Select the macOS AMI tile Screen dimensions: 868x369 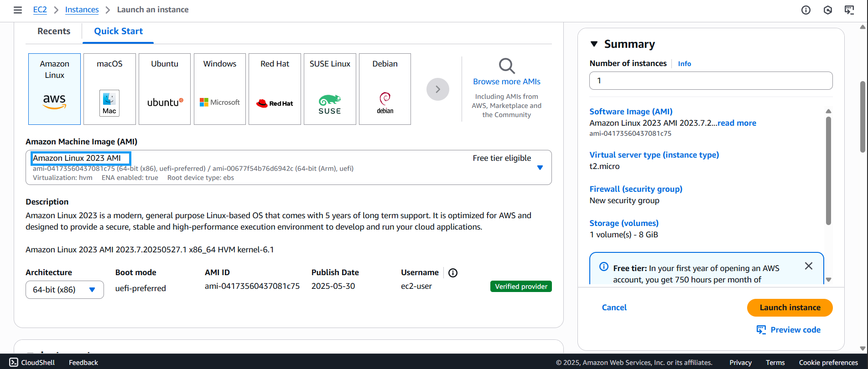click(109, 89)
